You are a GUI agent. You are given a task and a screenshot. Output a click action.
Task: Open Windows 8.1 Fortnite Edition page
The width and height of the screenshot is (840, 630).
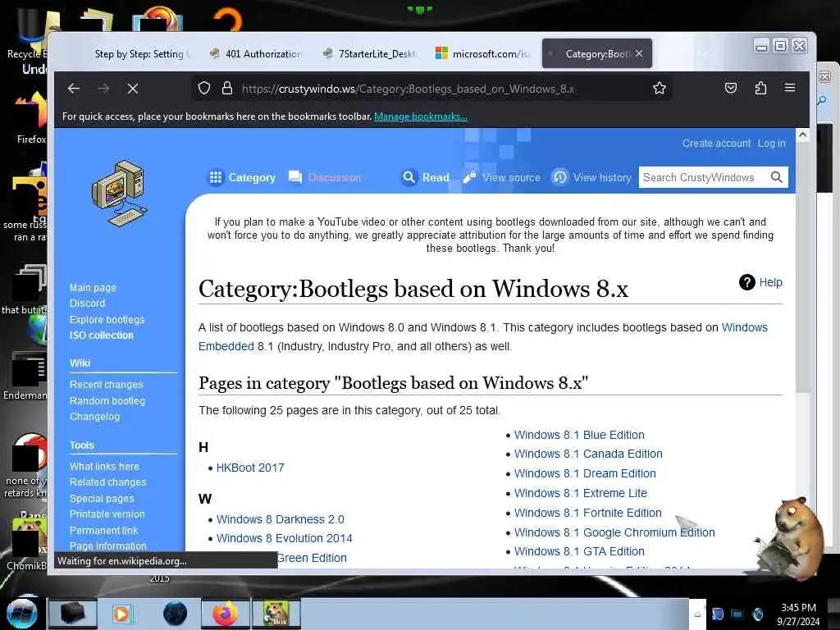point(587,513)
